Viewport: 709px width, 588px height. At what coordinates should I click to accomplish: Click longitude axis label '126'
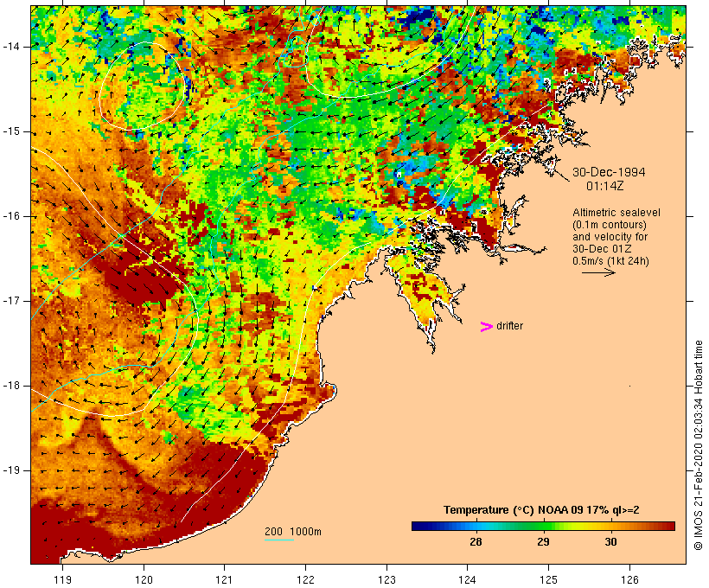629,579
